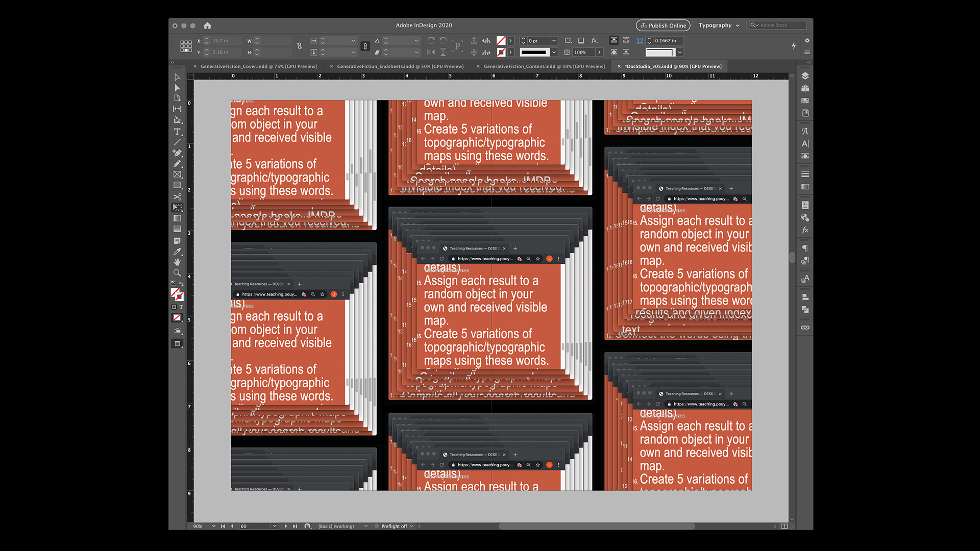Toggle the scale percentages chain link
This screenshot has width=980, height=551.
[365, 46]
